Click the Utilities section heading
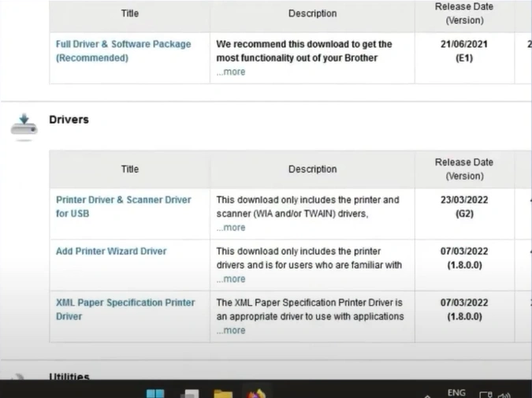The width and height of the screenshot is (532, 398). (x=69, y=378)
